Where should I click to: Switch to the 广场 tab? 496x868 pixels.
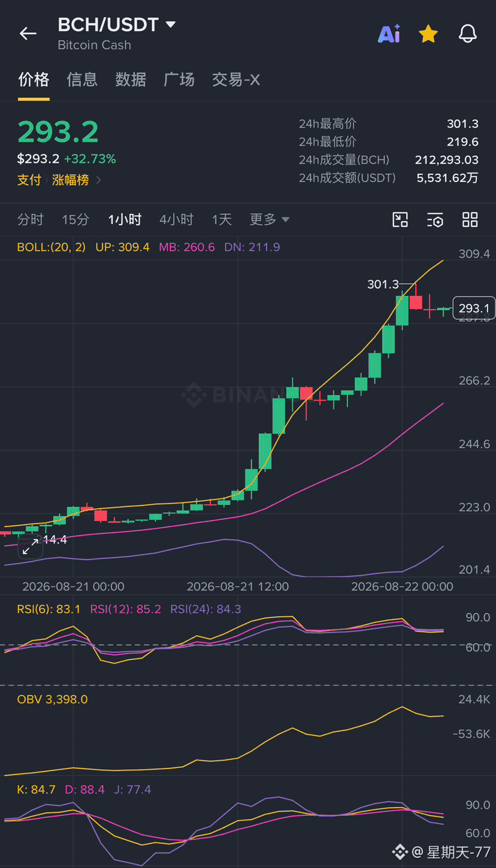179,79
